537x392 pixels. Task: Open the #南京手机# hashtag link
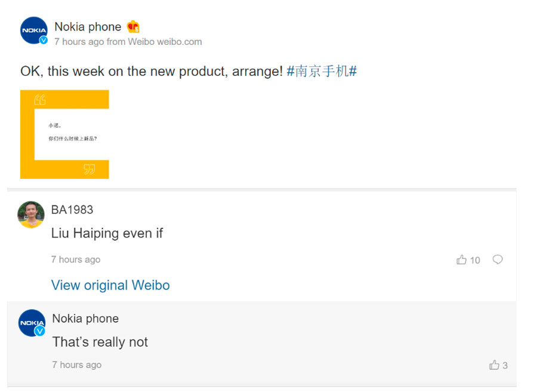[322, 71]
